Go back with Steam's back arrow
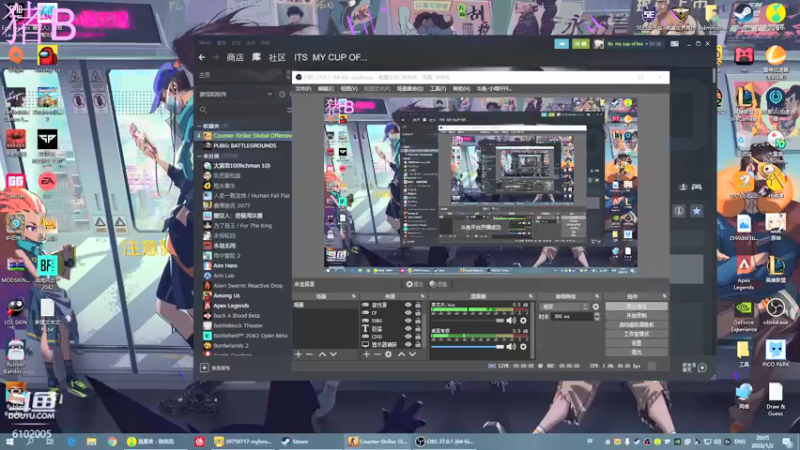 tap(202, 57)
